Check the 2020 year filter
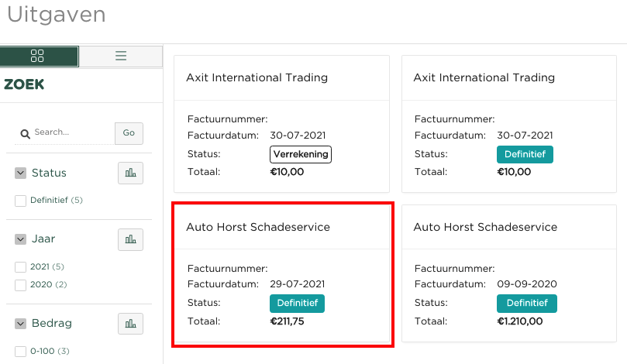 pos(21,284)
